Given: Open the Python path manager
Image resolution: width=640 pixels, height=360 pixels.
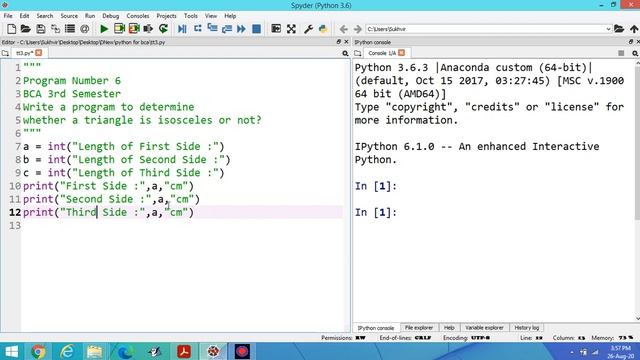Looking at the screenshot, I should point(323,29).
